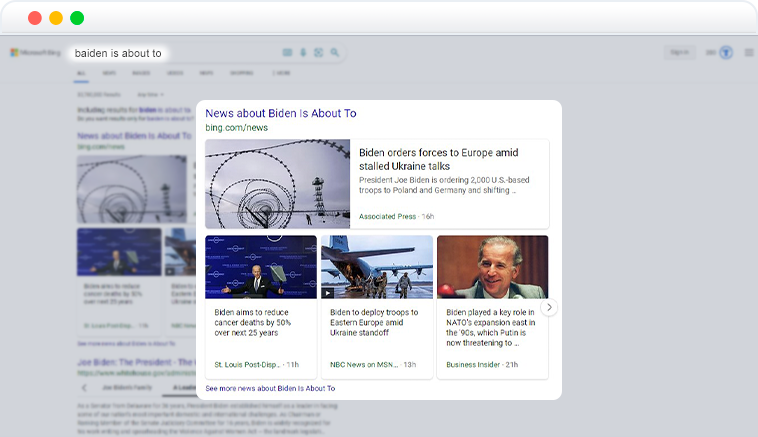Open 'Biden orders forces to Europe' headline

[x=438, y=159]
